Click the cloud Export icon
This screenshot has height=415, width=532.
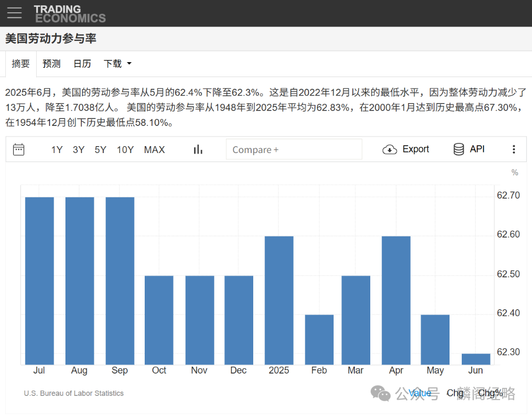coord(390,149)
